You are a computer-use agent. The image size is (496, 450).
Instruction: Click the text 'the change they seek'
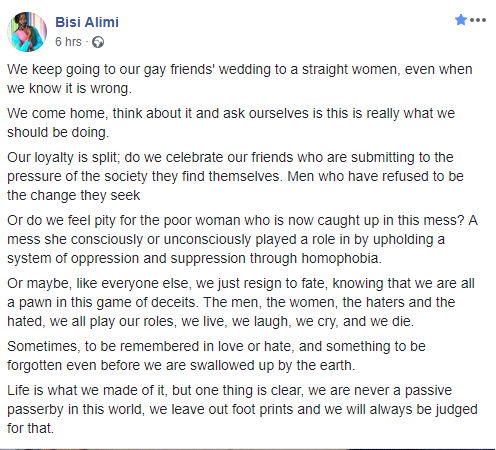[73, 195]
